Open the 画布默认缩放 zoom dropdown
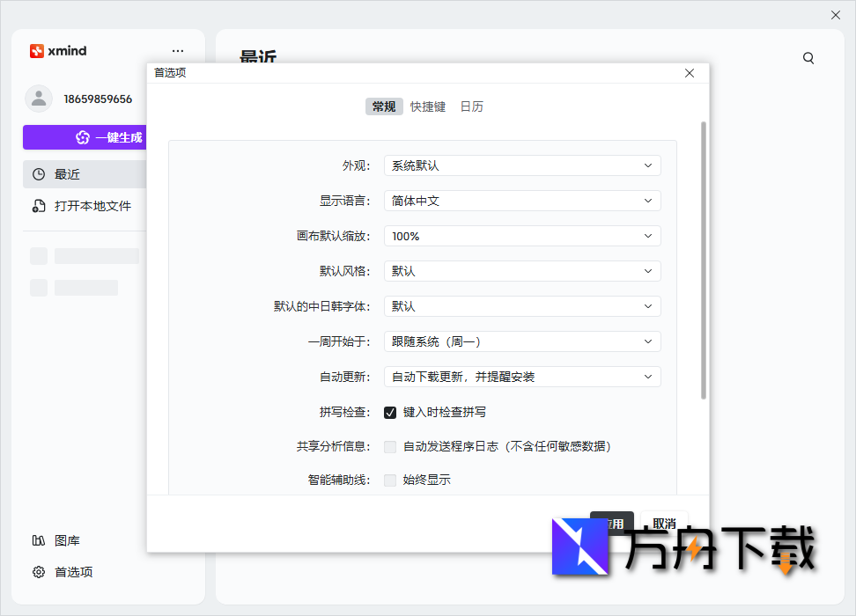 coord(522,235)
